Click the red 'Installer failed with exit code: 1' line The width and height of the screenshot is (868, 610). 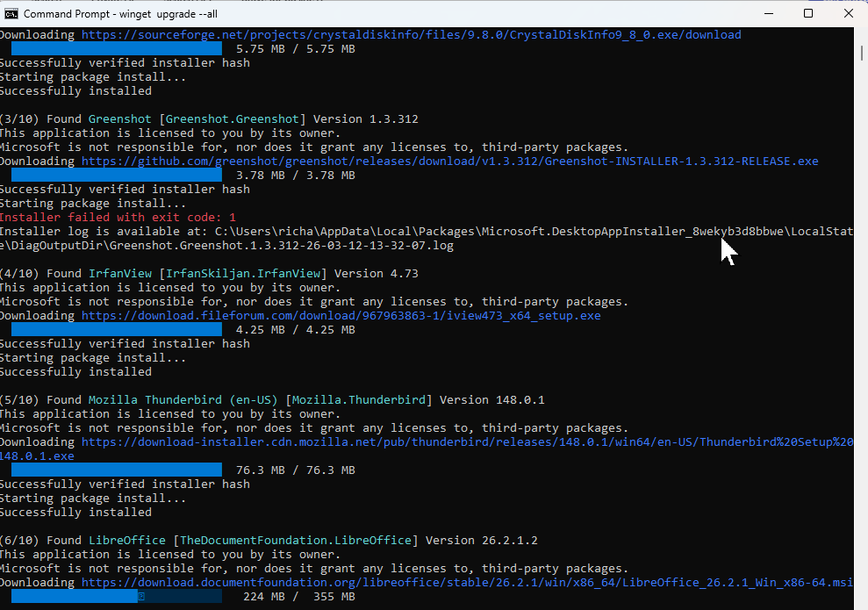118,218
